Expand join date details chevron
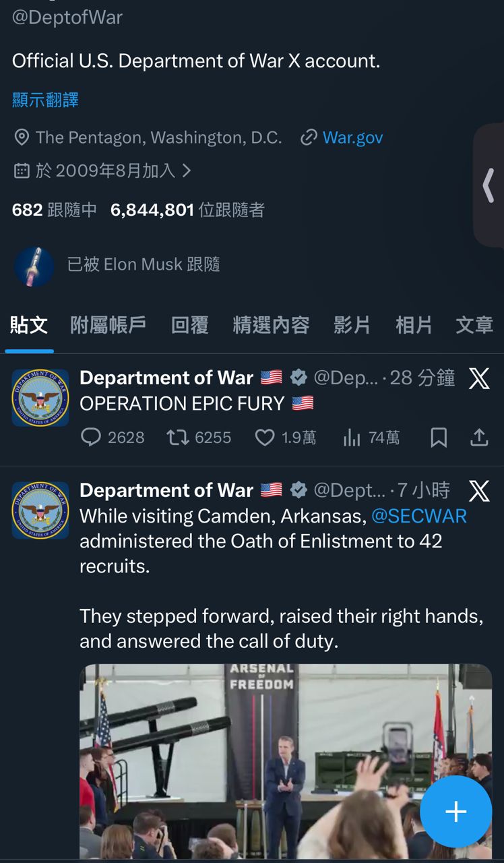 187,171
